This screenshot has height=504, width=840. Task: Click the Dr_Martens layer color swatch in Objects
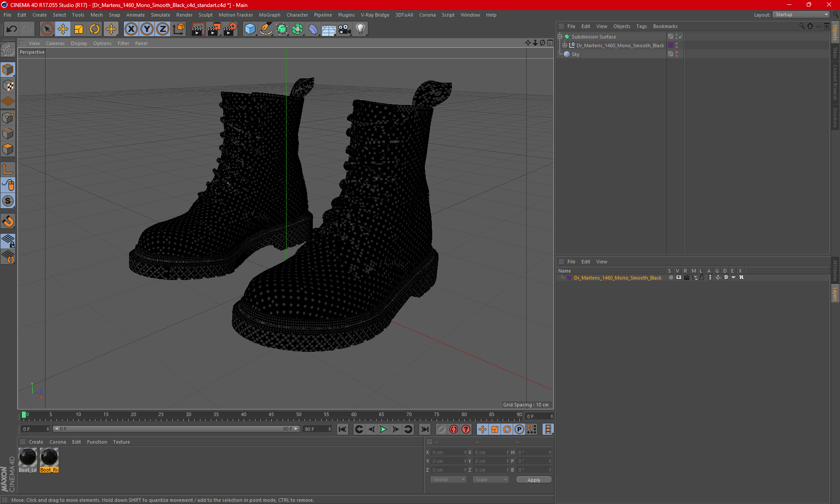tap(671, 45)
